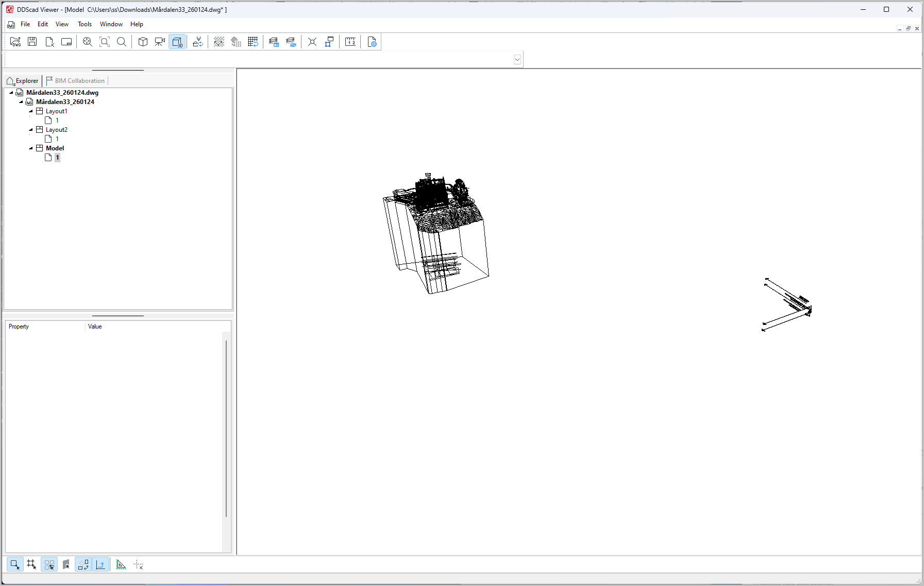Switch to the BIM Collaboration tab
924x586 pixels.
coord(76,81)
